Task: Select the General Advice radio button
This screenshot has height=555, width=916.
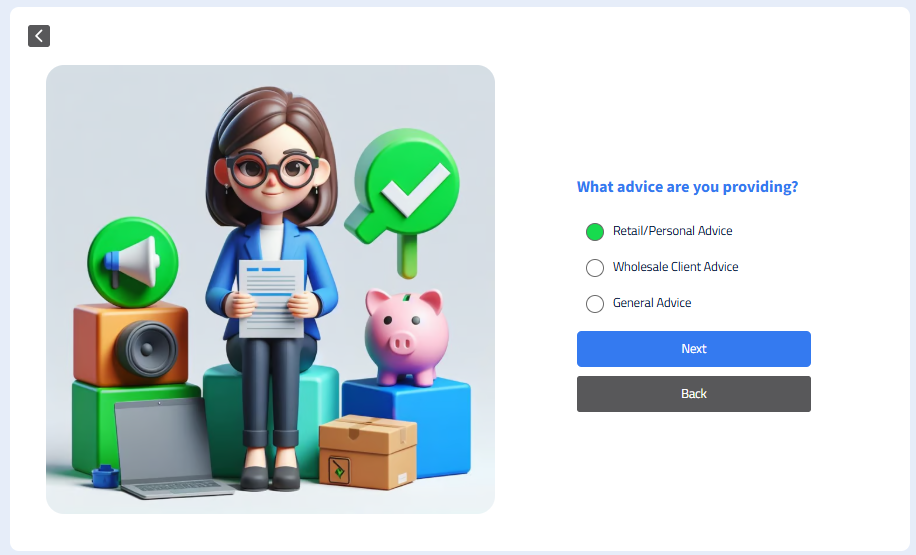Action: tap(595, 304)
